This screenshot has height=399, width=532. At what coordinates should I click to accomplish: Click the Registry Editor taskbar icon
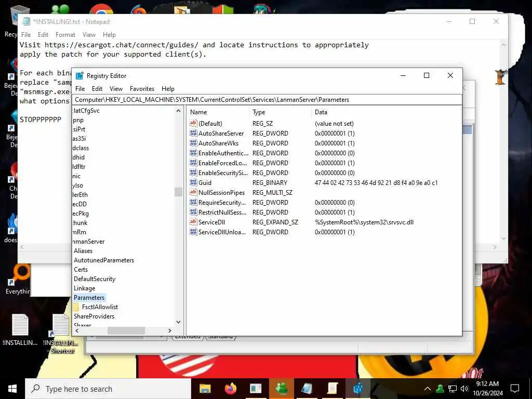pos(357,388)
